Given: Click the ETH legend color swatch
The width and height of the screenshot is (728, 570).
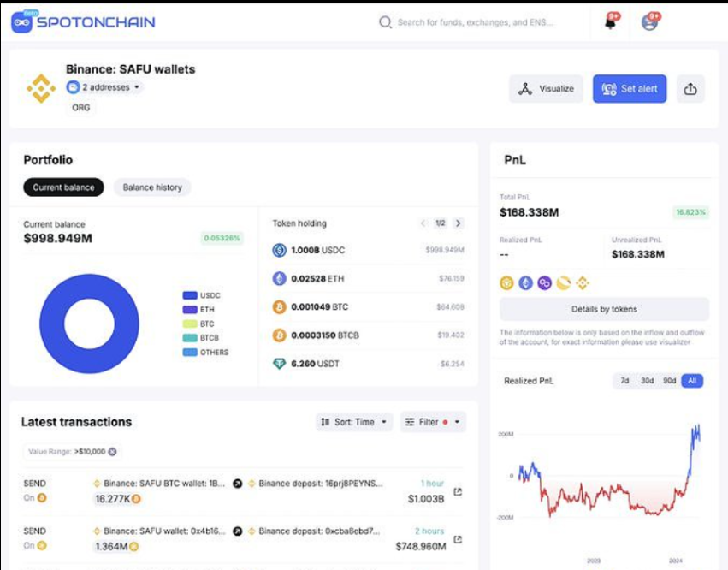Looking at the screenshot, I should point(190,309).
